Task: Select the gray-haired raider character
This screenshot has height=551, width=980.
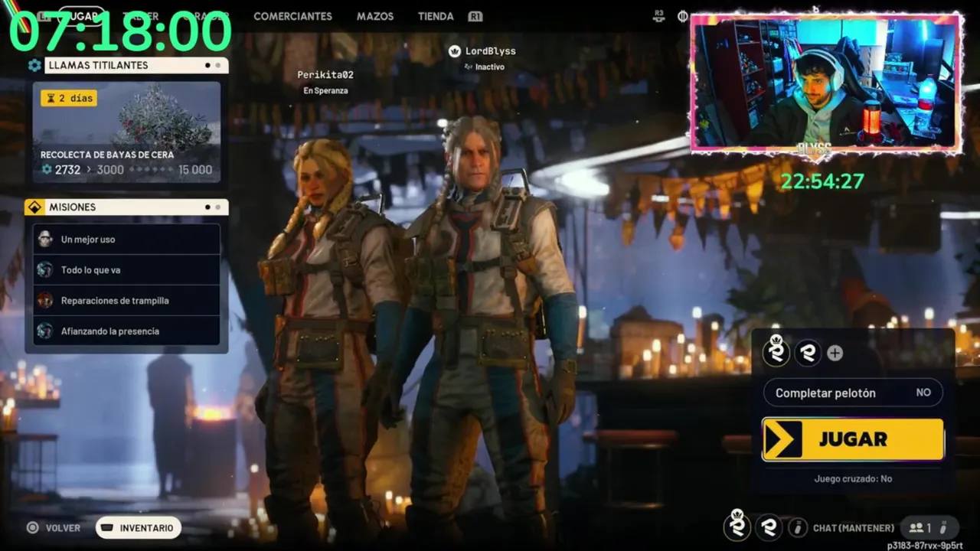Action: click(x=484, y=329)
